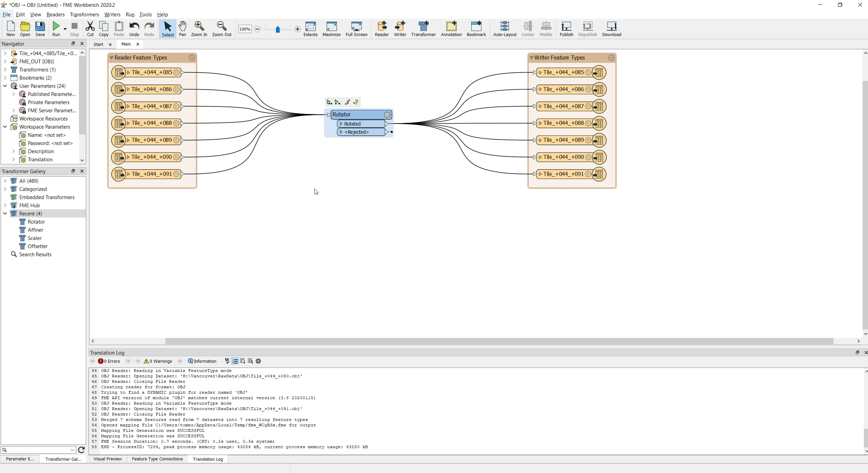Collapse Recent (4) in Transformer Gallery
This screenshot has height=473, width=868.
pyautogui.click(x=5, y=214)
